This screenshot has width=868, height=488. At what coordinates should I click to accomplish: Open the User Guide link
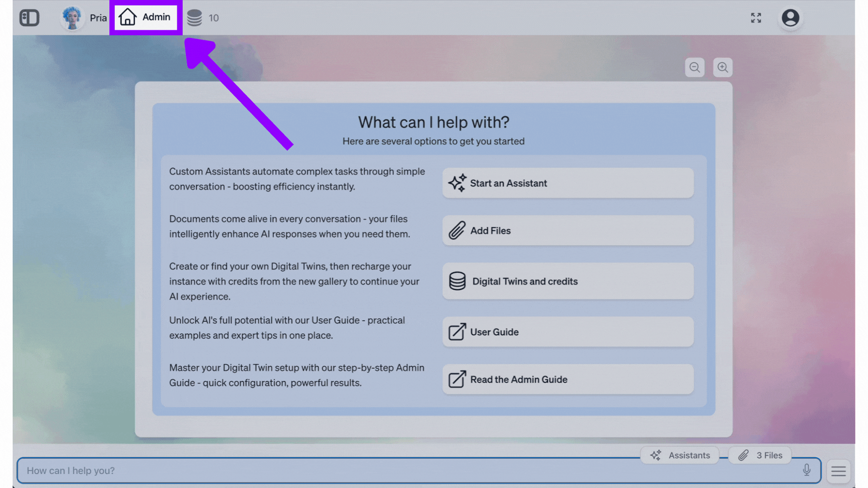pos(568,332)
